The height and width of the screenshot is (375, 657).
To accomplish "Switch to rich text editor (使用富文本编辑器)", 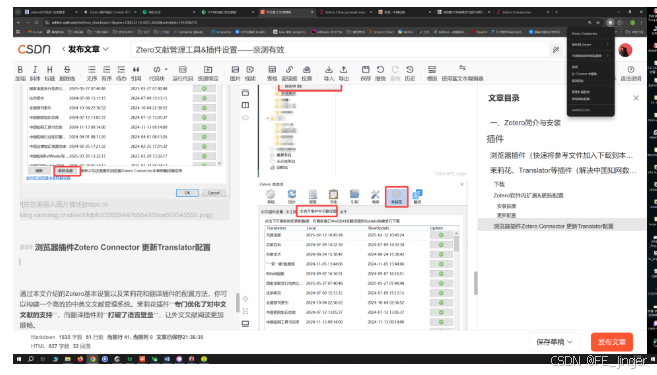I will [x=462, y=73].
